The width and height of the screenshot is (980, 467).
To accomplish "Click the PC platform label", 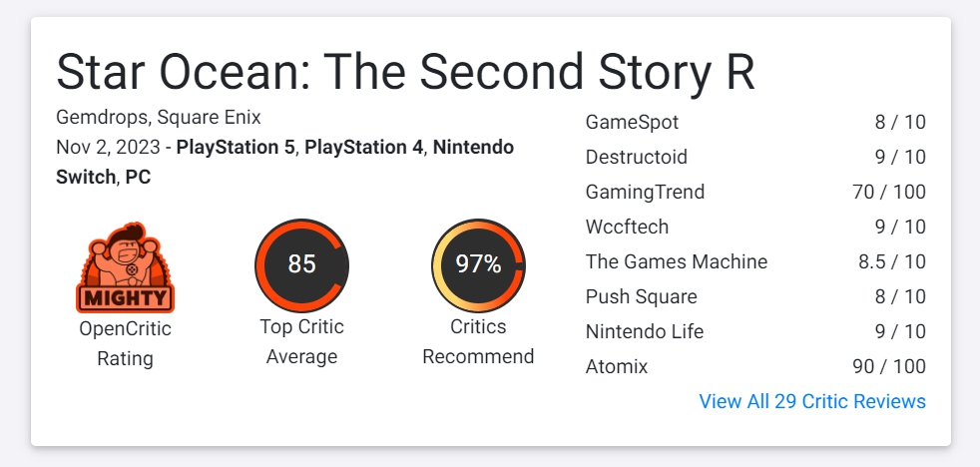I will (x=138, y=178).
